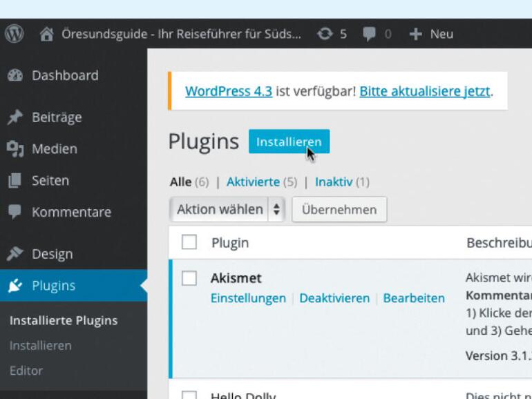Open Kommentare in the sidebar
532x399 pixels.
click(x=70, y=212)
